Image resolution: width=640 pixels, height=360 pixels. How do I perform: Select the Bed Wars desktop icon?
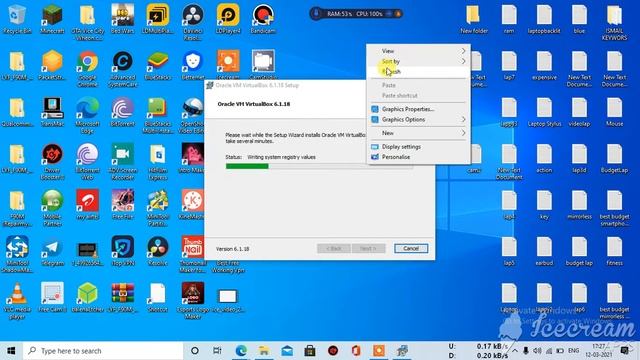[122, 19]
